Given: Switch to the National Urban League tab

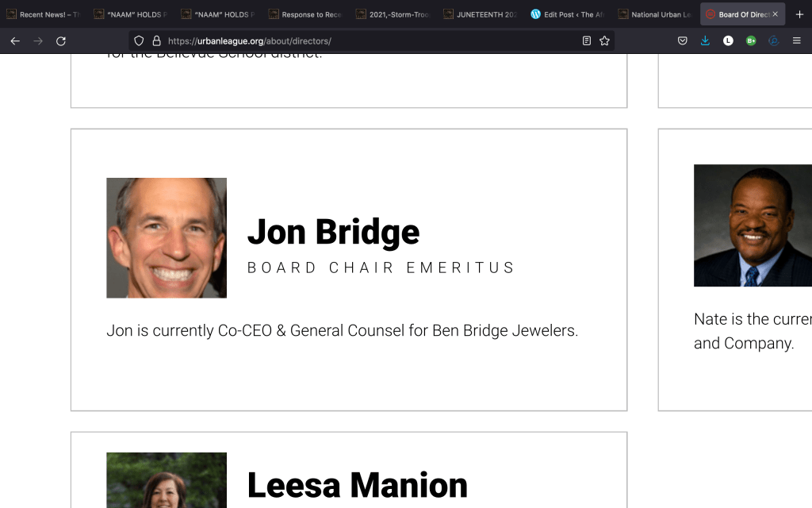Looking at the screenshot, I should click(x=656, y=14).
